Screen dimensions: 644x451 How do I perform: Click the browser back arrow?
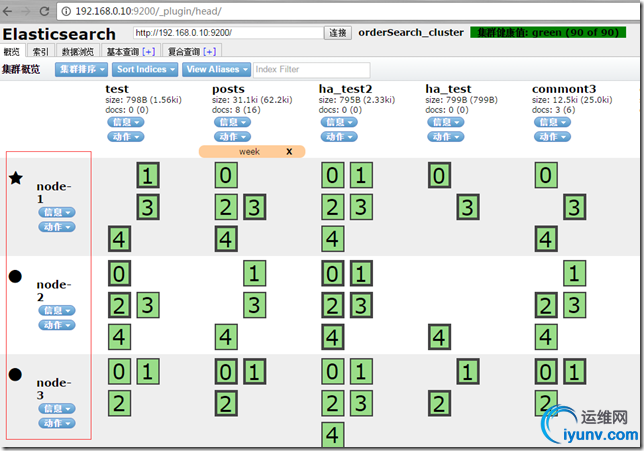click(7, 11)
